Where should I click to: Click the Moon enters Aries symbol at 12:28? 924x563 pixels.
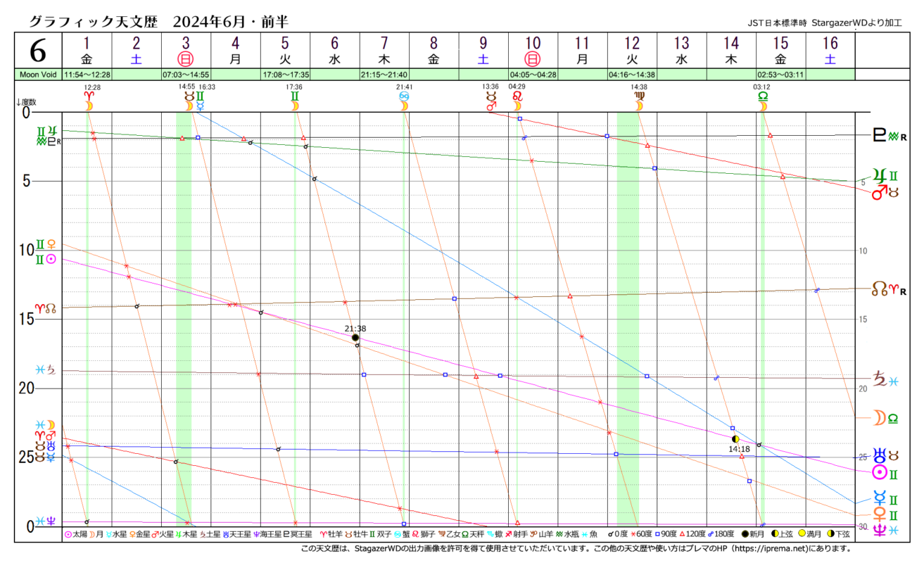click(89, 100)
